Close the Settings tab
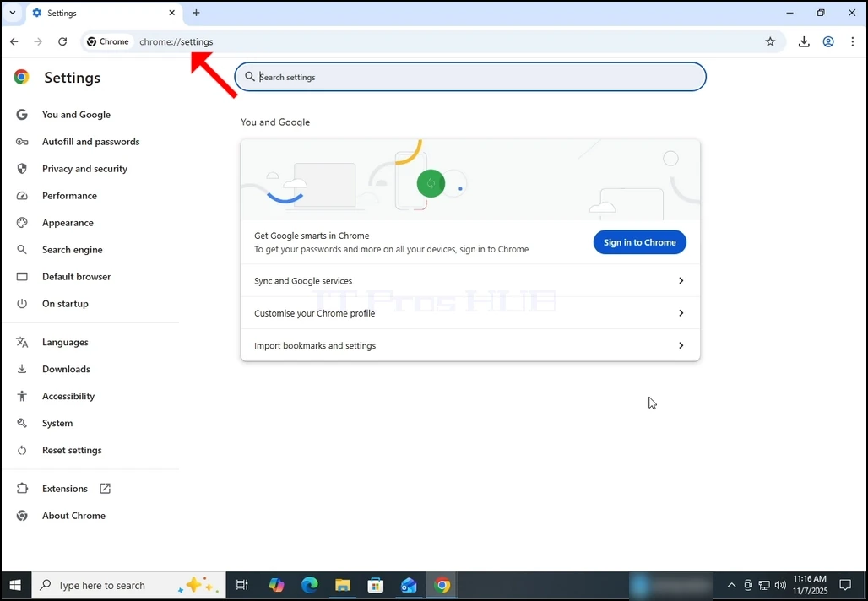The height and width of the screenshot is (601, 868). point(171,13)
